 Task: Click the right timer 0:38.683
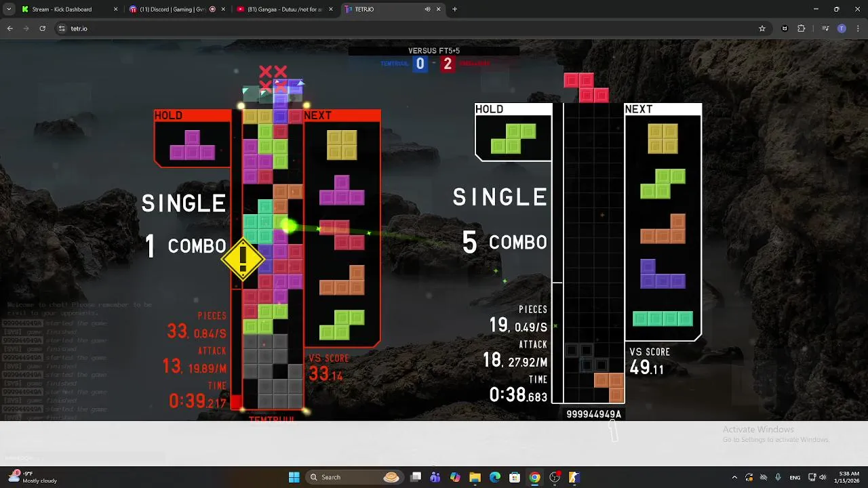(x=518, y=395)
